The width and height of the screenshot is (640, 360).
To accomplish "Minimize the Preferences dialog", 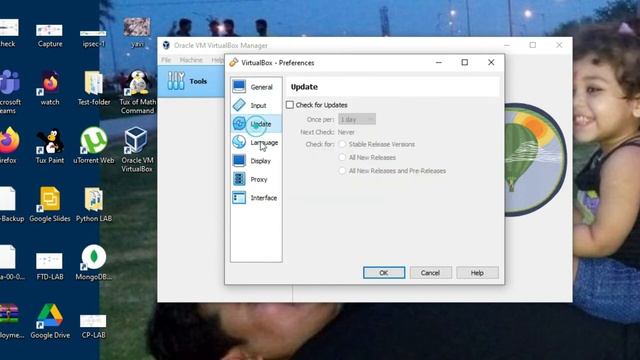I will point(439,62).
